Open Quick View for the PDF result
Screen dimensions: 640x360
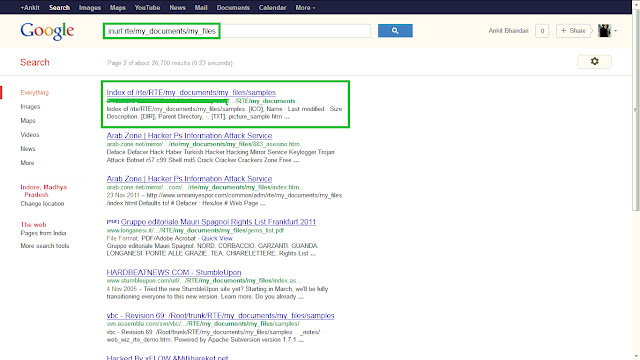point(217,238)
